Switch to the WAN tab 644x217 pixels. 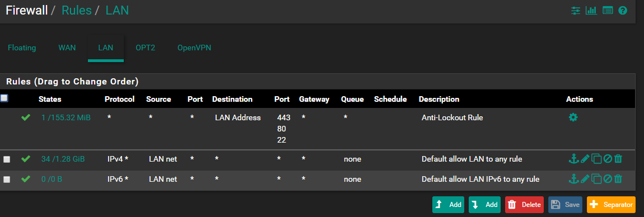point(67,48)
